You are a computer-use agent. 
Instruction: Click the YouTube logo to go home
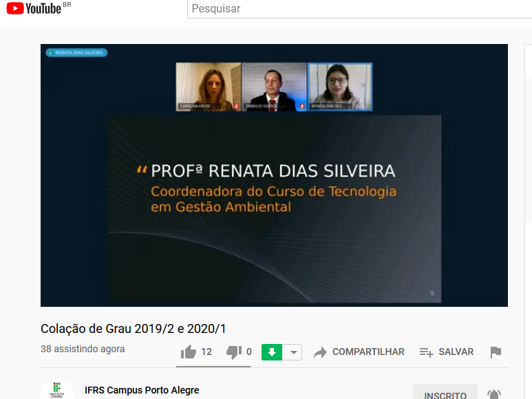pos(34,9)
